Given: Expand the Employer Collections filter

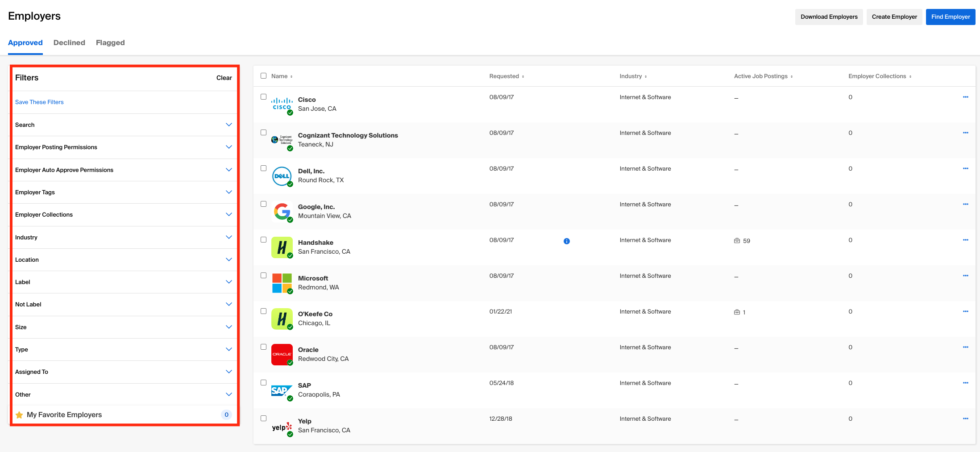Looking at the screenshot, I should (x=124, y=214).
